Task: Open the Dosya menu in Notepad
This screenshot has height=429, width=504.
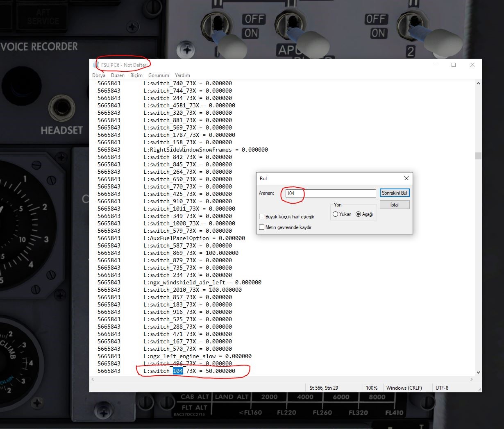Action: click(x=99, y=75)
